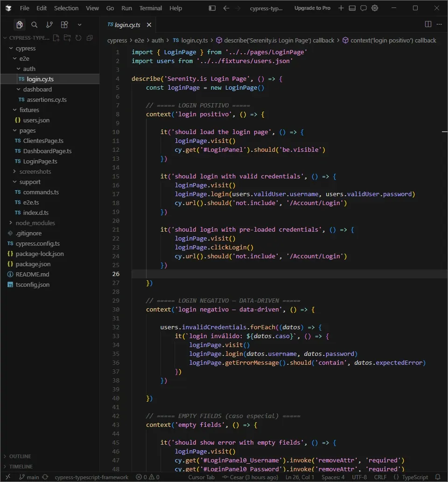Open the View menu
Viewport: 448px width, 482px height.
[x=92, y=8]
